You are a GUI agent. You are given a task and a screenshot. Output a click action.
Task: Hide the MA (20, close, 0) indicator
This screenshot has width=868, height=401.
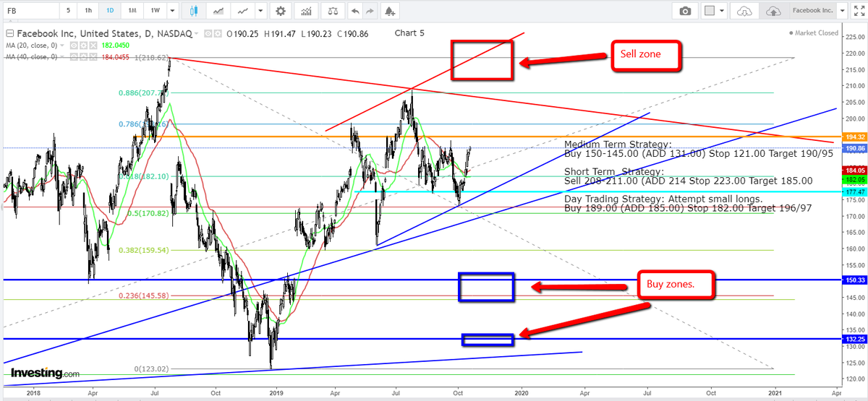coord(72,45)
